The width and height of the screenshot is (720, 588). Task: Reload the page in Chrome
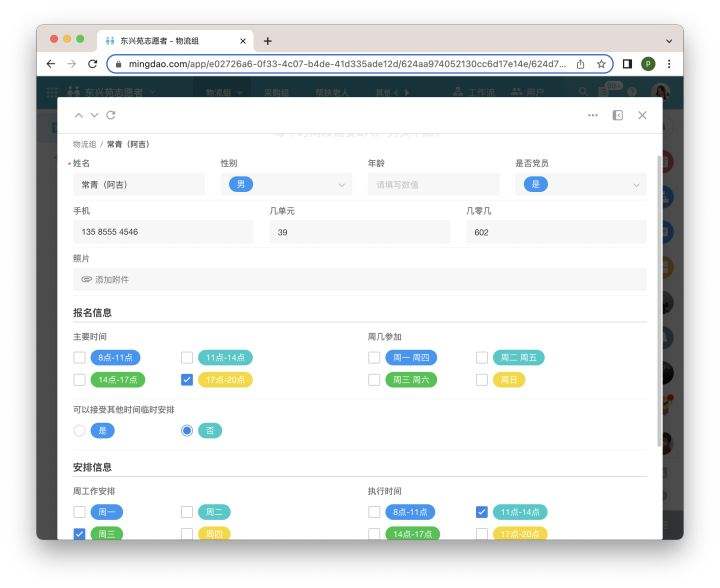tap(93, 63)
